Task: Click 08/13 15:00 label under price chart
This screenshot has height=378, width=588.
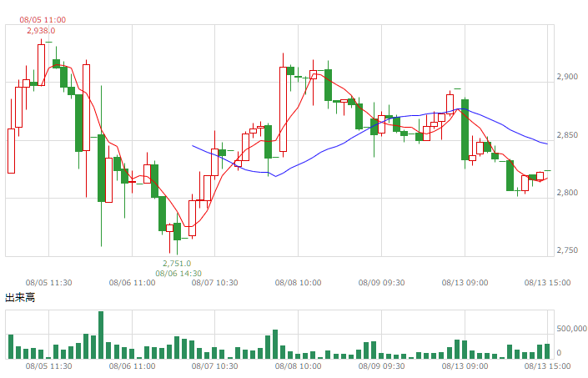Action: tap(547, 283)
